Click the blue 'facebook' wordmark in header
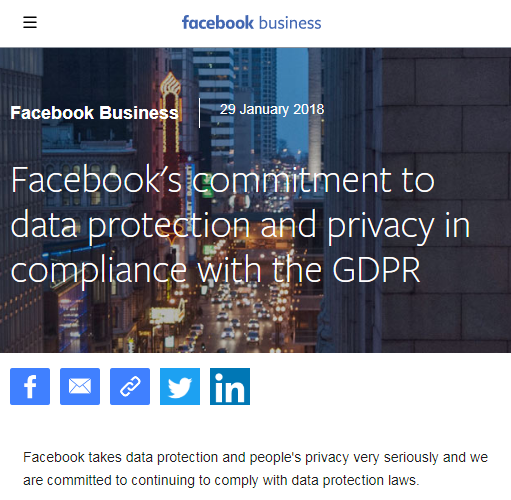This screenshot has height=500, width=511. 218,23
